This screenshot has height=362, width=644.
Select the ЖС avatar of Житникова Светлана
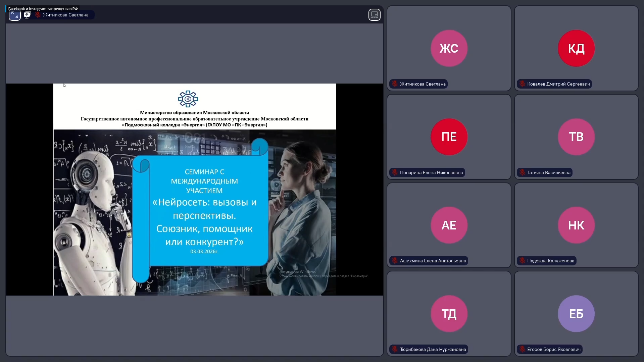tap(449, 48)
